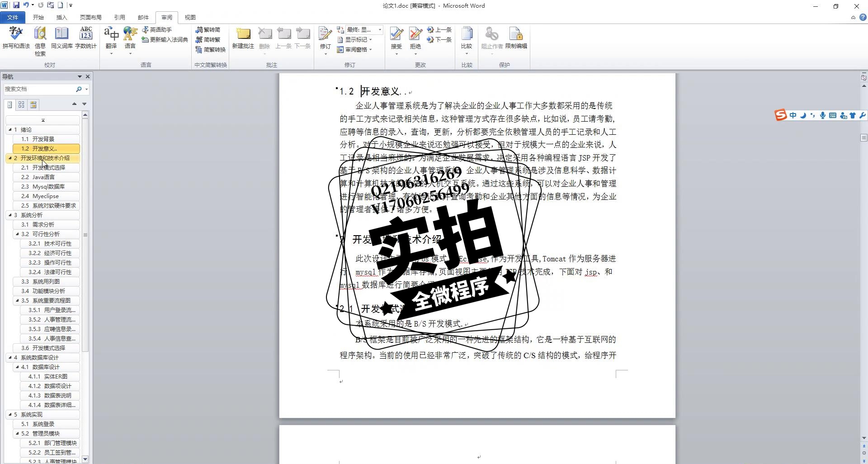Collapse the 3.2 可行性分析 heading
Screen dimensions: 868x464
(x=17, y=234)
